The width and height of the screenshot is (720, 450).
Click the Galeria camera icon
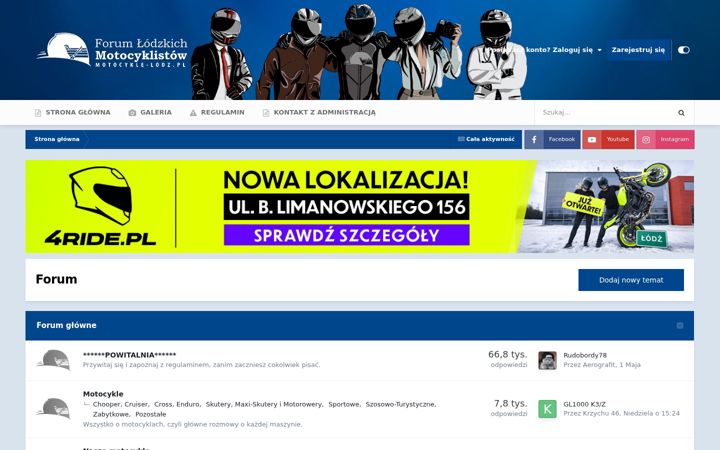pos(132,113)
